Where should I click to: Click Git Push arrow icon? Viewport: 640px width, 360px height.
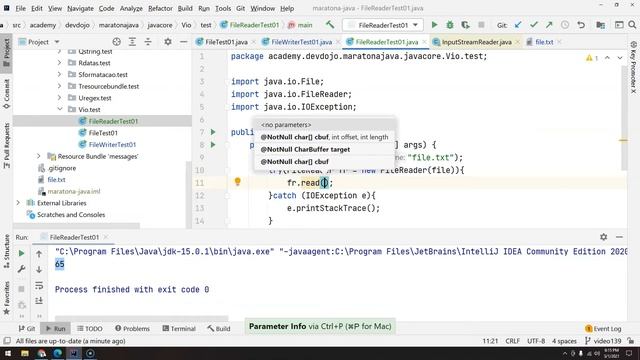tap(549, 25)
